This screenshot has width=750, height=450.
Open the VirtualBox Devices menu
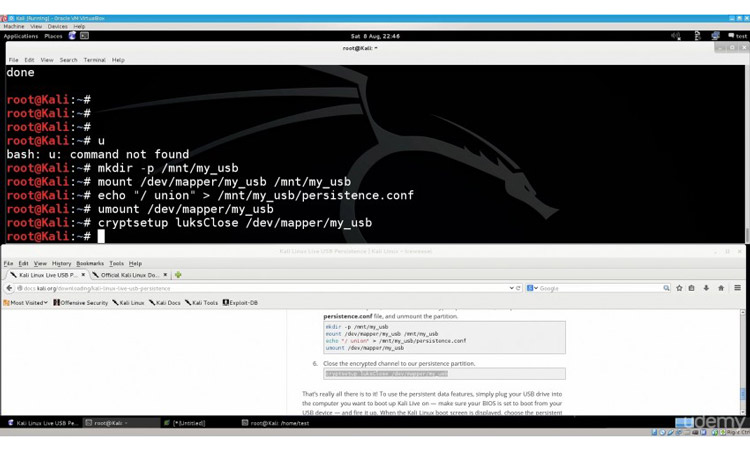[57, 26]
